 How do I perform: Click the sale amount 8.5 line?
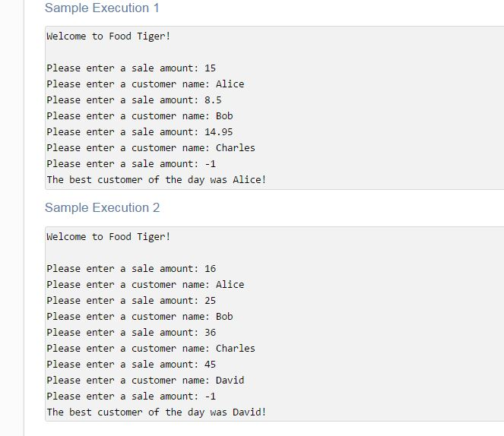point(134,100)
